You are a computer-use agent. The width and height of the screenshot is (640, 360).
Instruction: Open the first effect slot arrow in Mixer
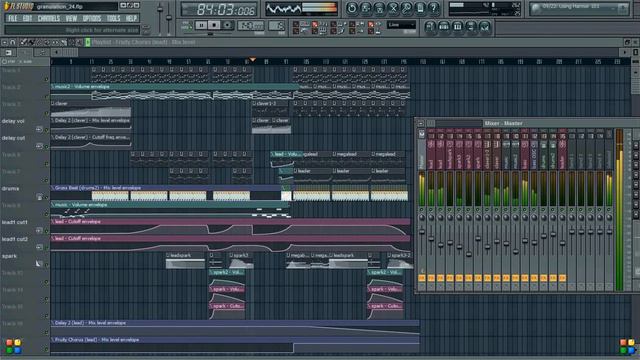(x=636, y=146)
